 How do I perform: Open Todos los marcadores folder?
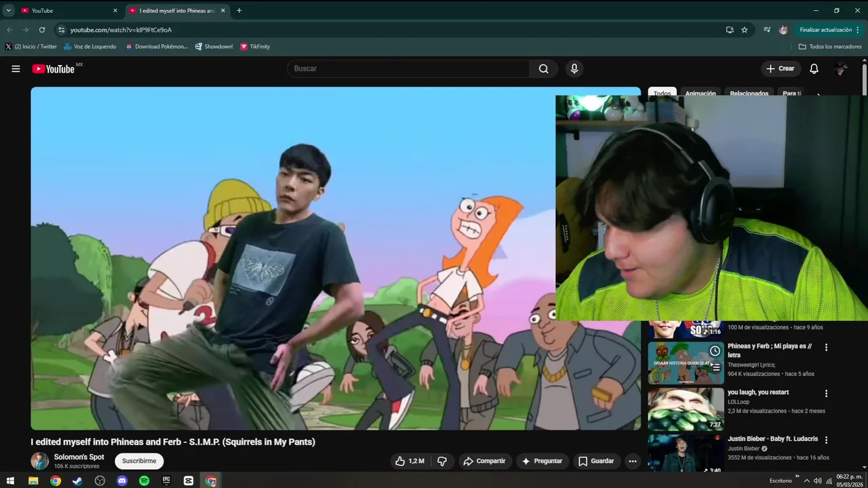pos(830,47)
